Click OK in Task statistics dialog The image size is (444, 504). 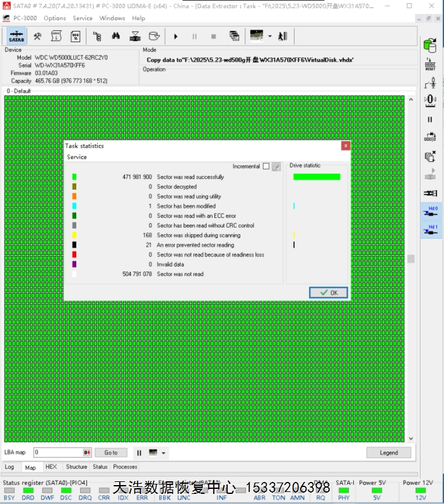[329, 292]
